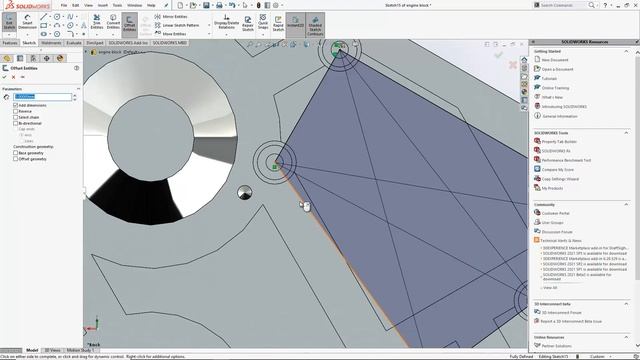Click the Copy Settings Wizard link
640x360 pixels.
[560, 179]
